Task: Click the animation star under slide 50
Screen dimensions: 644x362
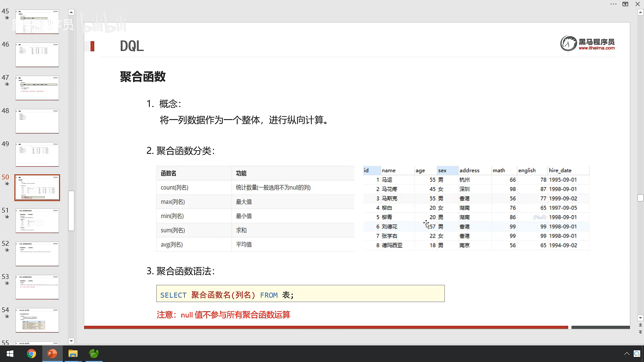Action: click(7, 184)
